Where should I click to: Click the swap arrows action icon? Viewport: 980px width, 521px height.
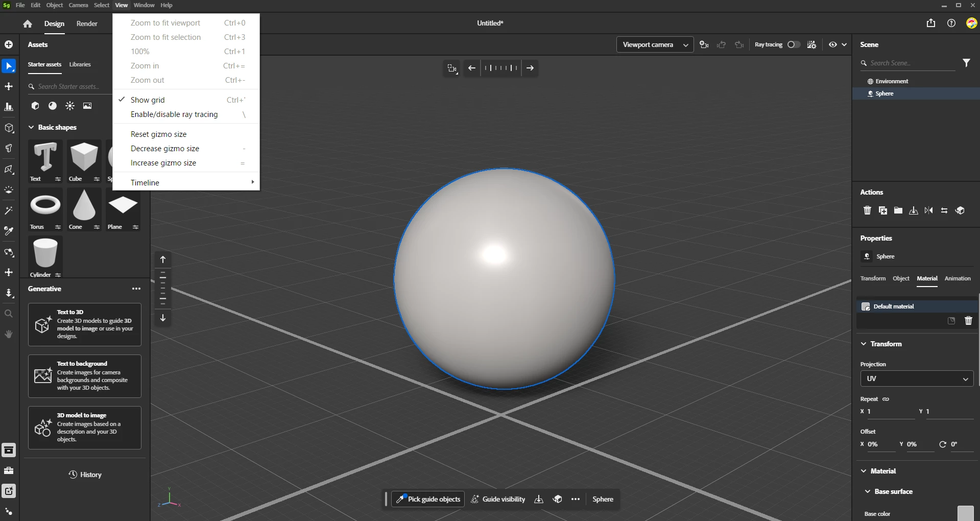point(944,210)
